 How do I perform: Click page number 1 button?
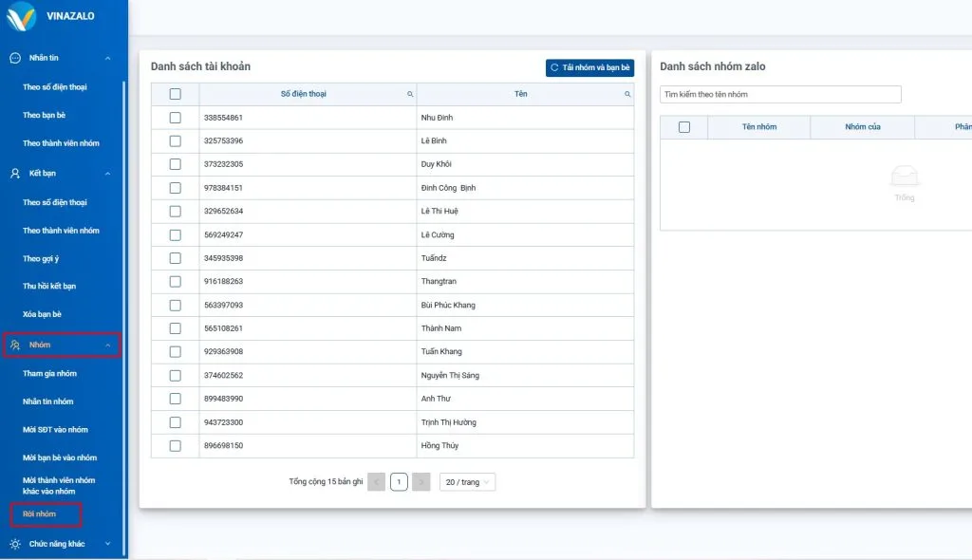(399, 482)
